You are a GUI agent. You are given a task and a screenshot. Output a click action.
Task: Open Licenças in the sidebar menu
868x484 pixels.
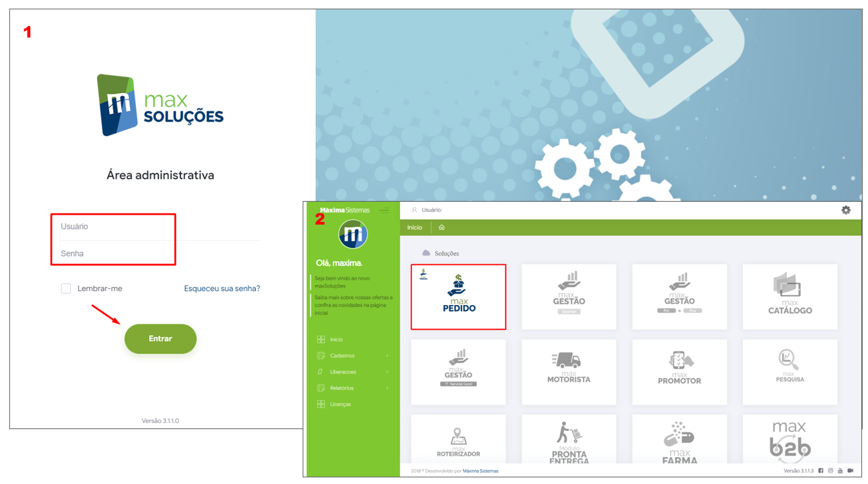pos(340,404)
